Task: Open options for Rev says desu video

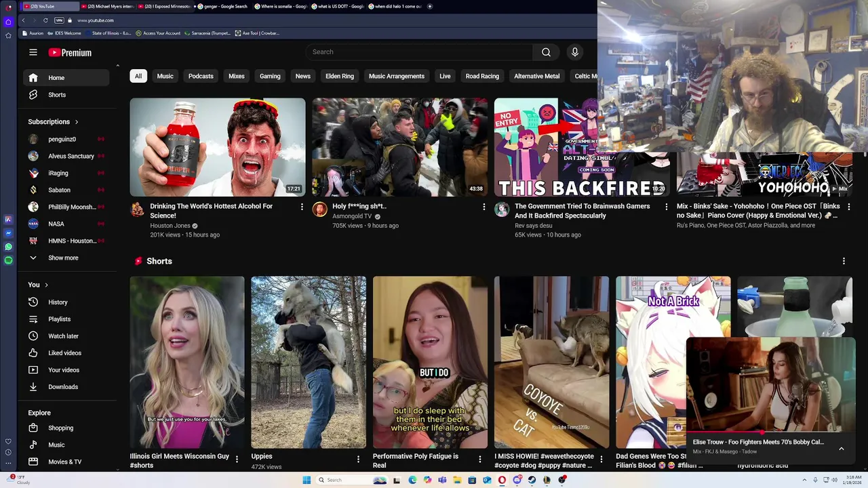Action: coord(666,206)
